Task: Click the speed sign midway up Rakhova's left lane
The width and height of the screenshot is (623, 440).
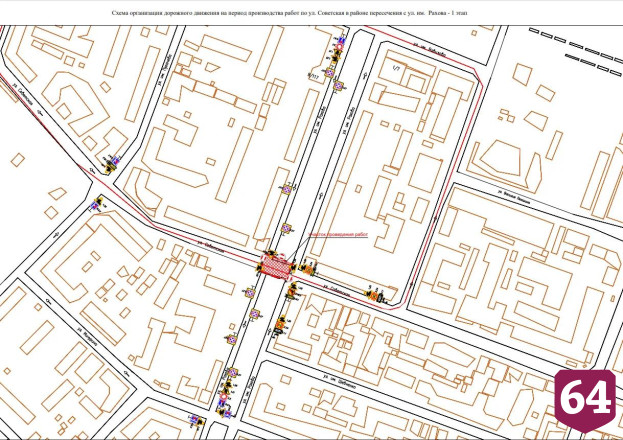Action: tap(286, 190)
